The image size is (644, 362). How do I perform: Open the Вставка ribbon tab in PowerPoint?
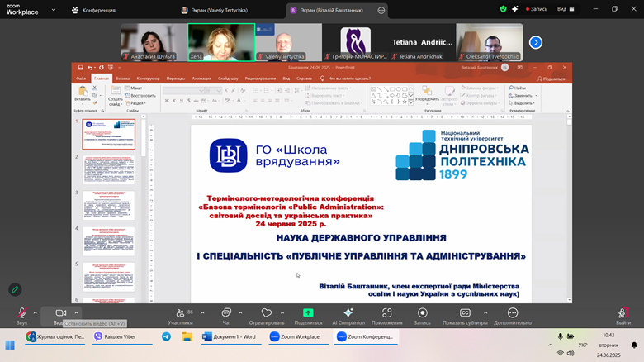point(122,79)
